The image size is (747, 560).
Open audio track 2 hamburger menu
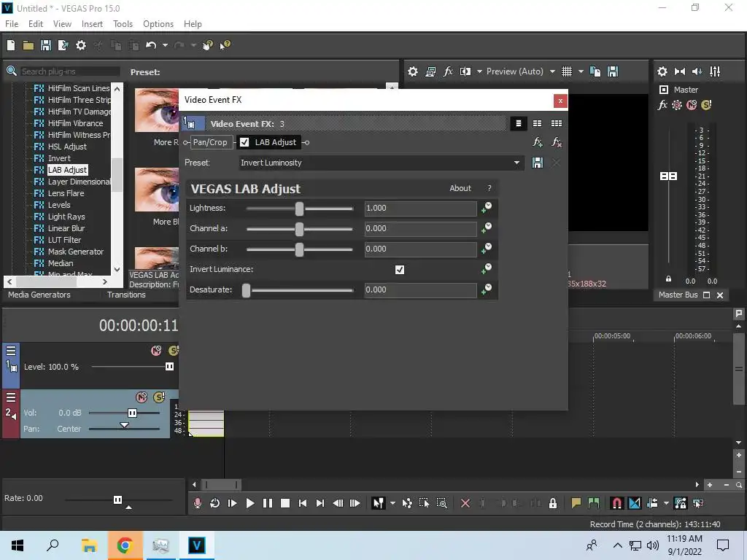tap(11, 397)
